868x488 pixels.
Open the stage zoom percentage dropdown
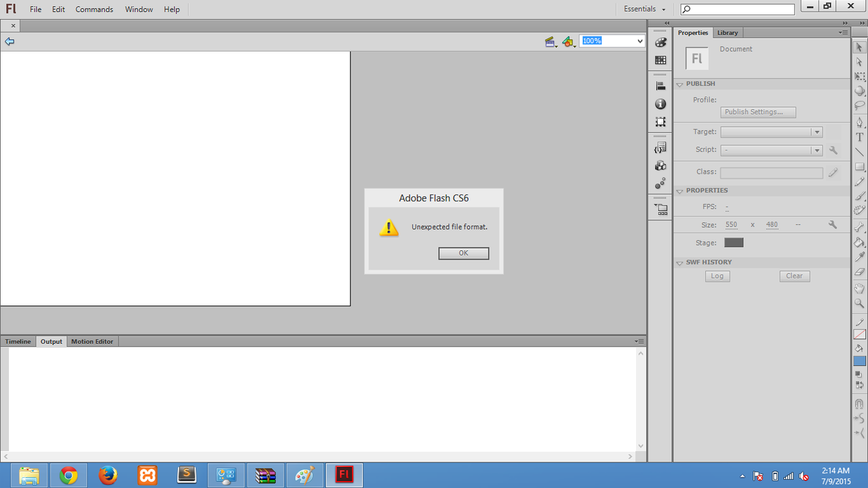(640, 41)
